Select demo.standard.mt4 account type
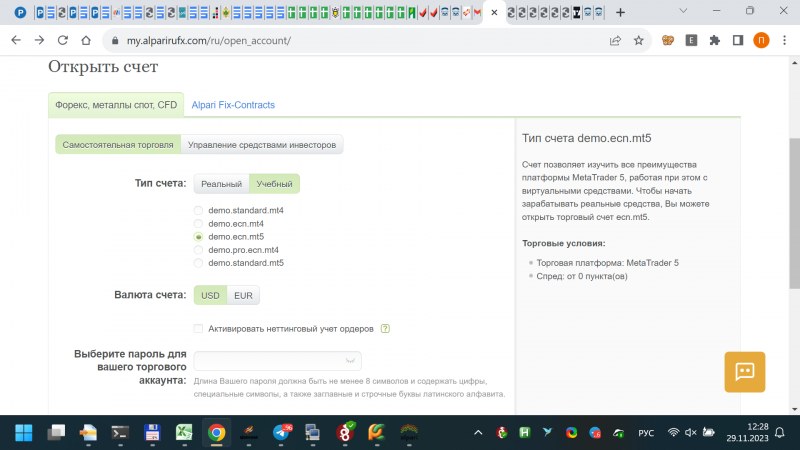Image resolution: width=800 pixels, height=450 pixels. click(198, 210)
